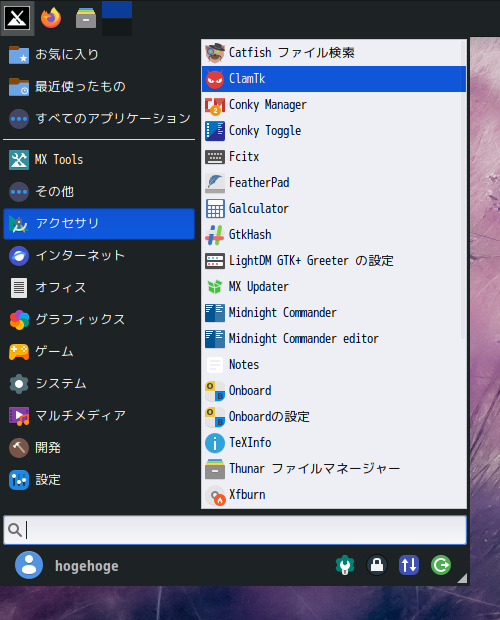Click the Galculator calculator icon

coord(215,209)
